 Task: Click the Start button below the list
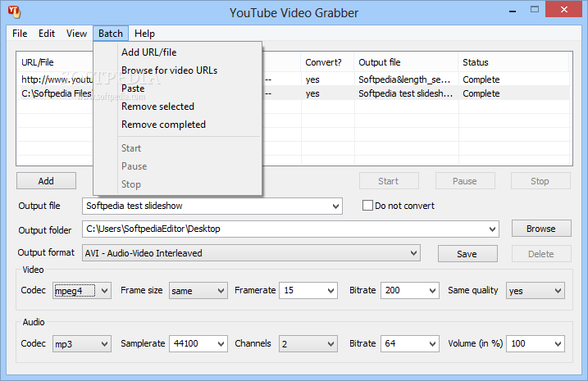click(389, 181)
